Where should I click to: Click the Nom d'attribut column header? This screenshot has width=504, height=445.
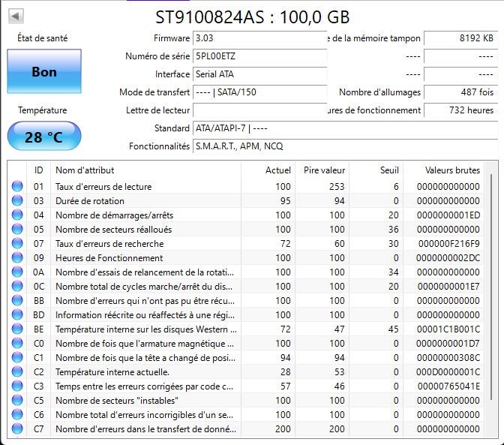[x=145, y=170]
